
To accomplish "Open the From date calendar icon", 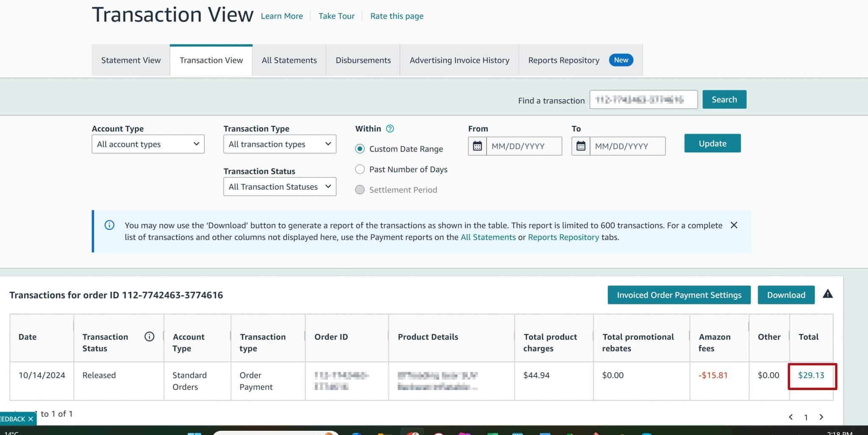I will 477,146.
